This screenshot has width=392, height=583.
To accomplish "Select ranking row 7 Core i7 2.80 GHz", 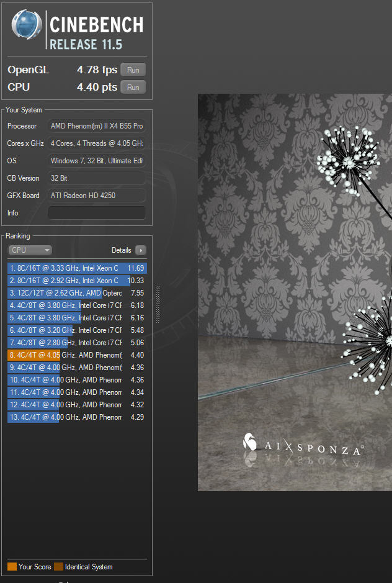I will point(77,343).
